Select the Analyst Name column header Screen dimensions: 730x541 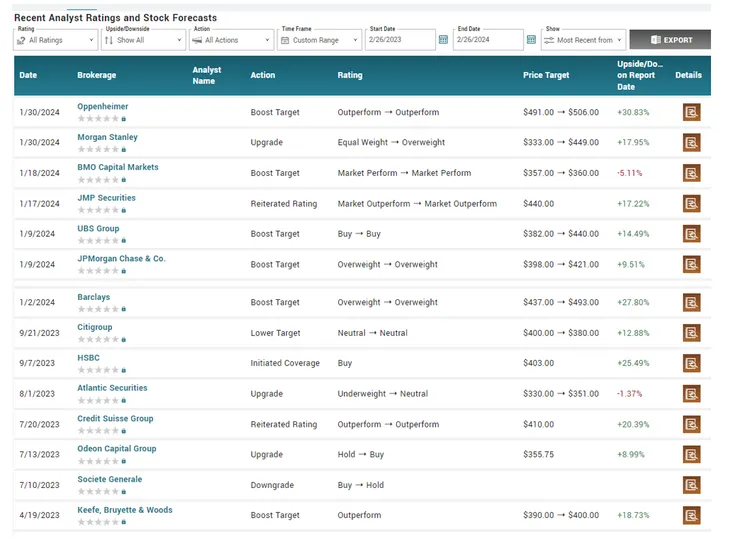coord(207,75)
